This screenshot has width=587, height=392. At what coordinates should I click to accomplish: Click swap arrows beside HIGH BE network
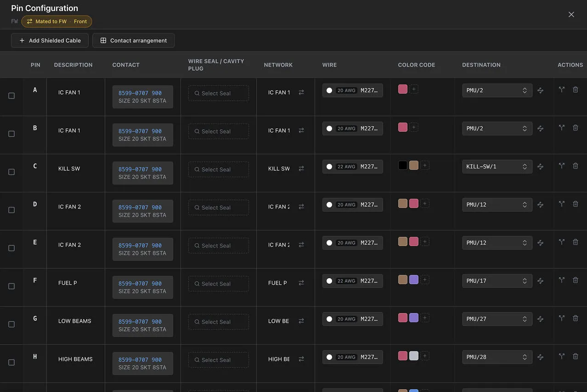(301, 359)
